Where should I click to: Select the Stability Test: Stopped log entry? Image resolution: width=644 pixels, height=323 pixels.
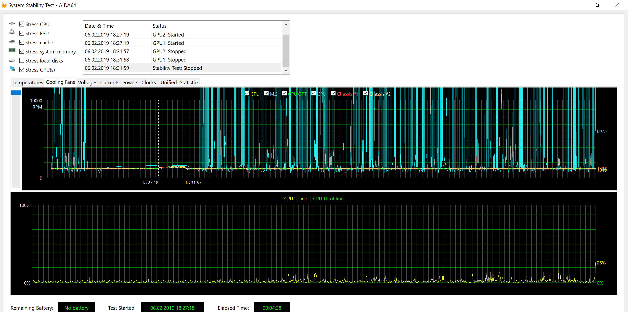pos(182,68)
